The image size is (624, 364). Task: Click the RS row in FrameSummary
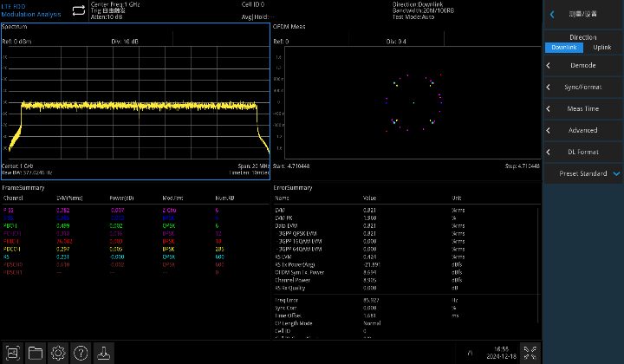pos(135,257)
